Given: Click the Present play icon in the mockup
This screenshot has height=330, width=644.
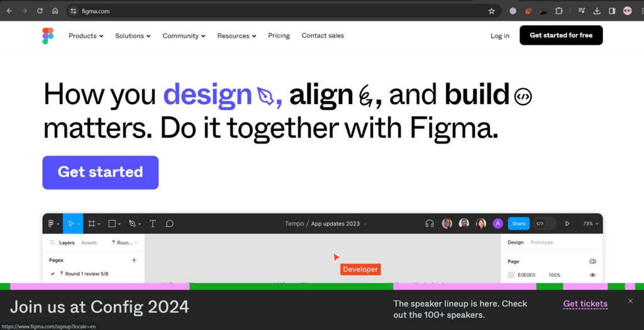Looking at the screenshot, I should (x=567, y=224).
